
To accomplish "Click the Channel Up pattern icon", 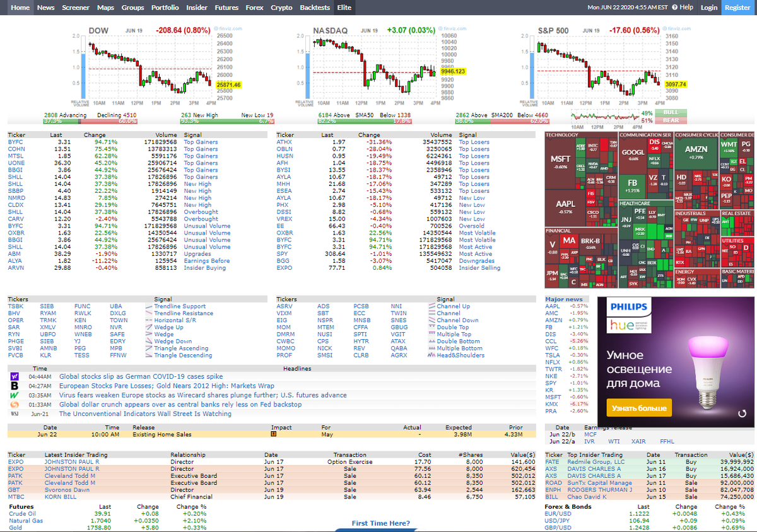I will point(431,306).
